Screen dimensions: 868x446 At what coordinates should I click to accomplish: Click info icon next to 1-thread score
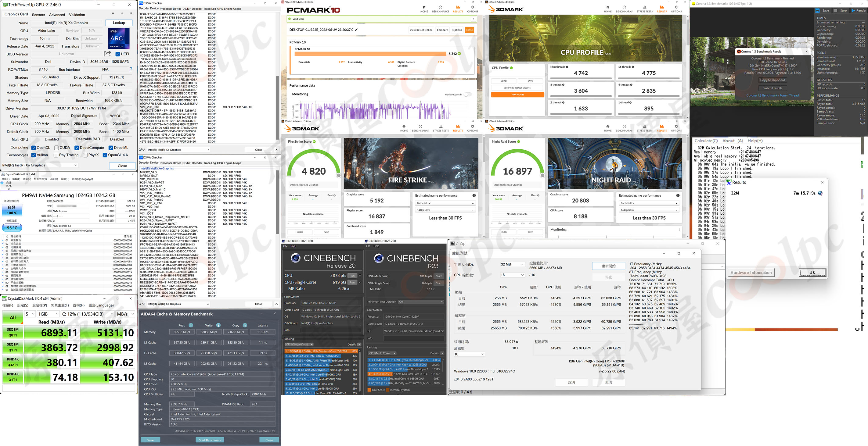630,102
